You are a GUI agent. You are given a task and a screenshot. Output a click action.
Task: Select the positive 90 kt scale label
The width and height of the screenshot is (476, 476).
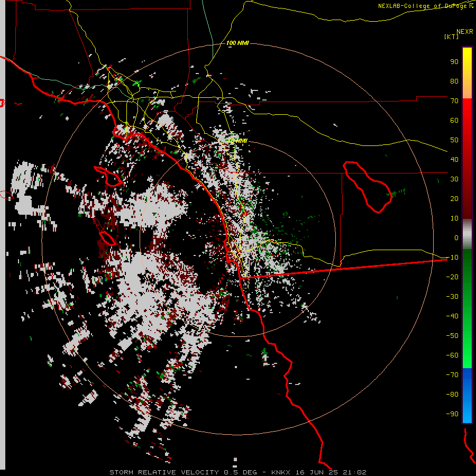[x=454, y=62]
